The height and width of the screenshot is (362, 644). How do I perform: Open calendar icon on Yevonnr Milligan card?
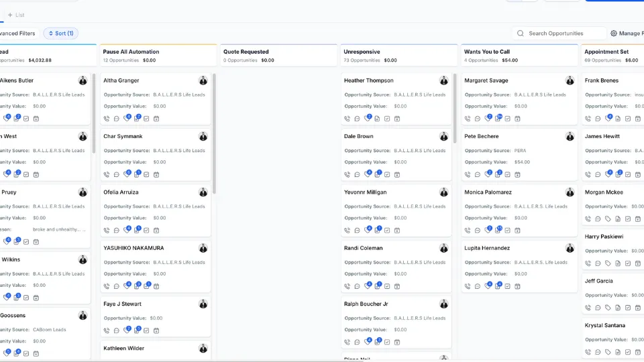coord(397,230)
